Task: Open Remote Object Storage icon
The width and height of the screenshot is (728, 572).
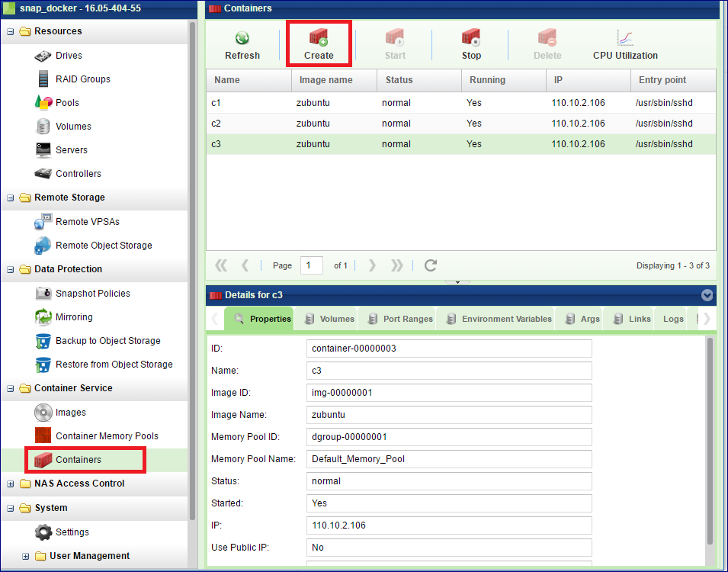Action: [x=43, y=246]
